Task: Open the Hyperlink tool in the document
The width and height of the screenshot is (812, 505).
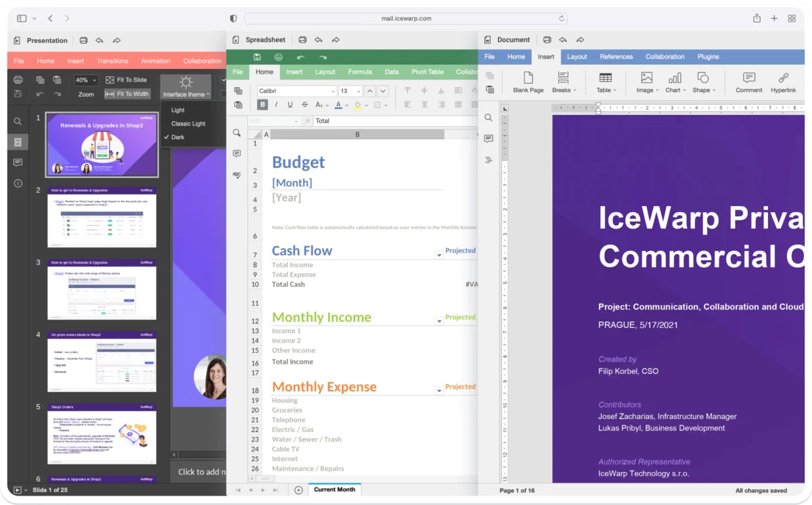Action: point(783,82)
